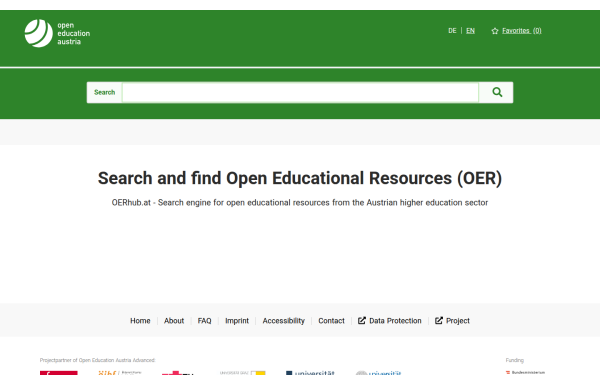This screenshot has height=375, width=600.
Task: Switch language to DE
Action: [452, 31]
